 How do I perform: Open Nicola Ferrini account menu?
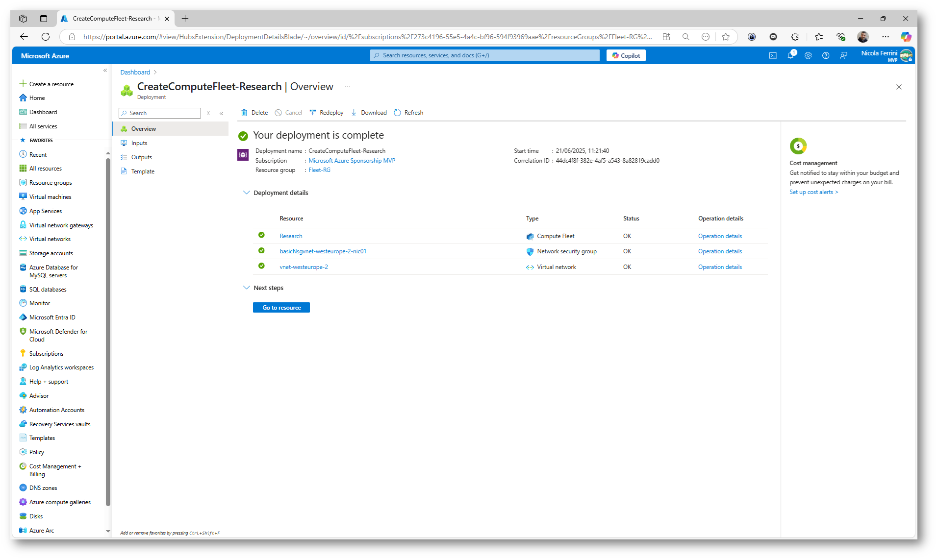coord(886,55)
